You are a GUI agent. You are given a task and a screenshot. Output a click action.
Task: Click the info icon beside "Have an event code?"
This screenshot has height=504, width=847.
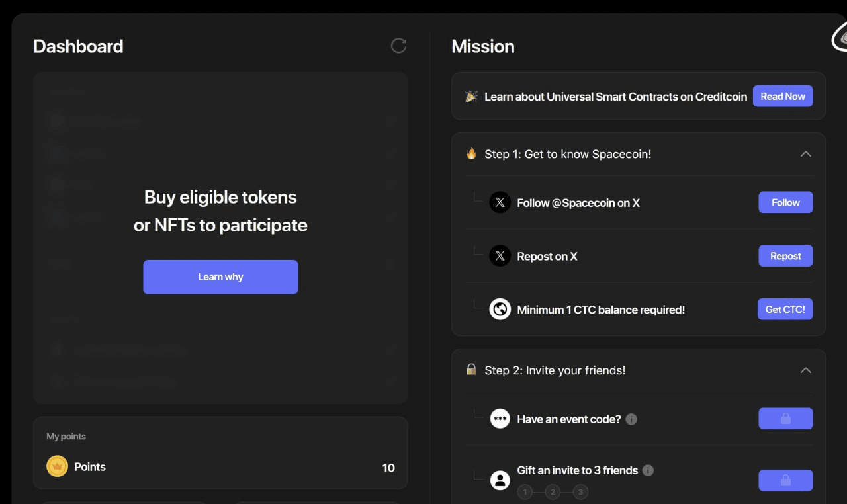(631, 419)
